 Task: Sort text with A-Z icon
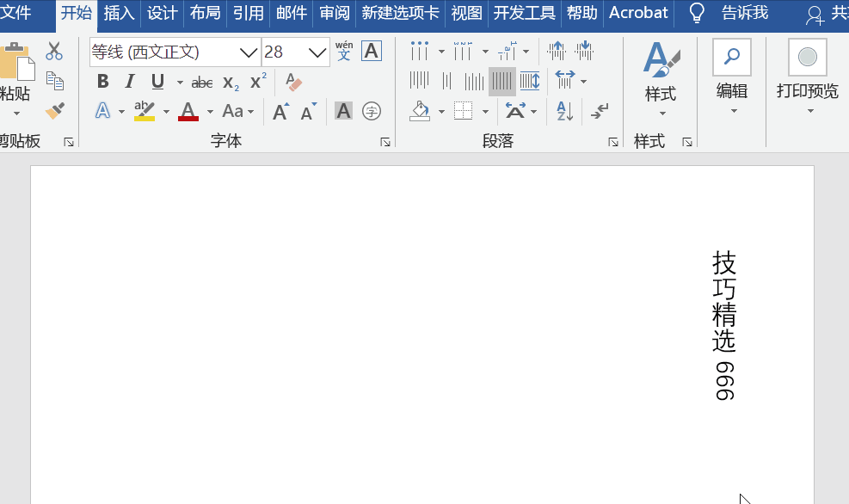coord(565,111)
